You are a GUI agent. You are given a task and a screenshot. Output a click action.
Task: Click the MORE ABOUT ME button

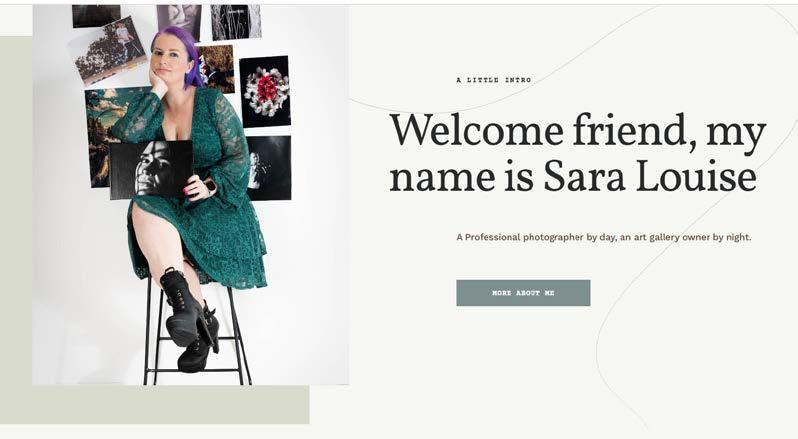coord(523,293)
